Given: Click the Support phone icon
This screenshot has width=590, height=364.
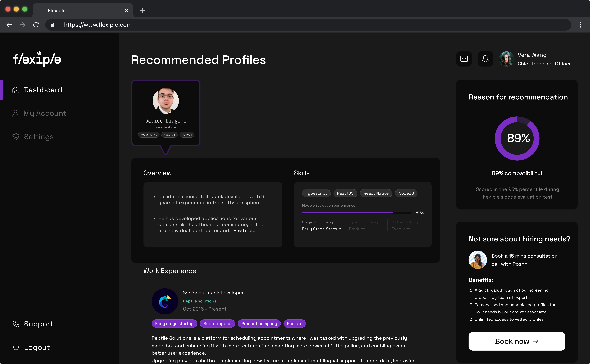Looking at the screenshot, I should (16, 324).
